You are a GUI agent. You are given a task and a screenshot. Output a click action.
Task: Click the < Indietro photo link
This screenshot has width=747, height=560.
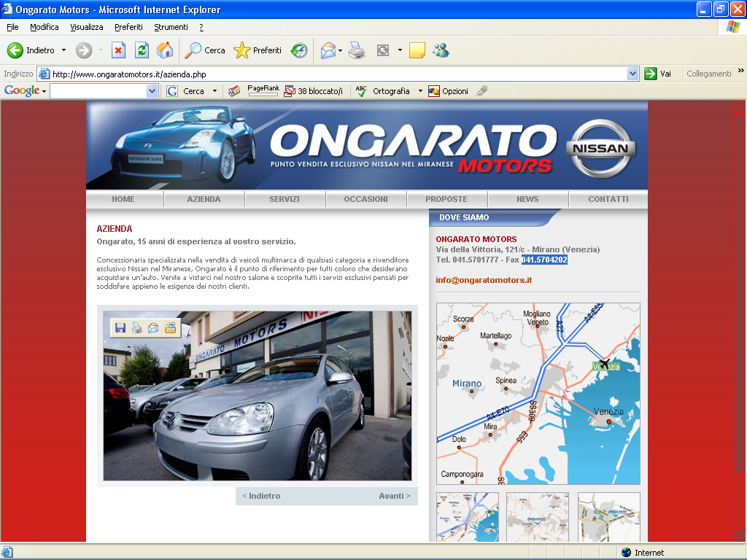pyautogui.click(x=262, y=496)
